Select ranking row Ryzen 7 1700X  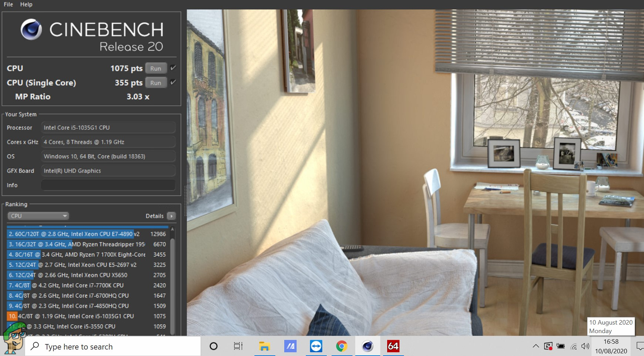pyautogui.click(x=87, y=255)
